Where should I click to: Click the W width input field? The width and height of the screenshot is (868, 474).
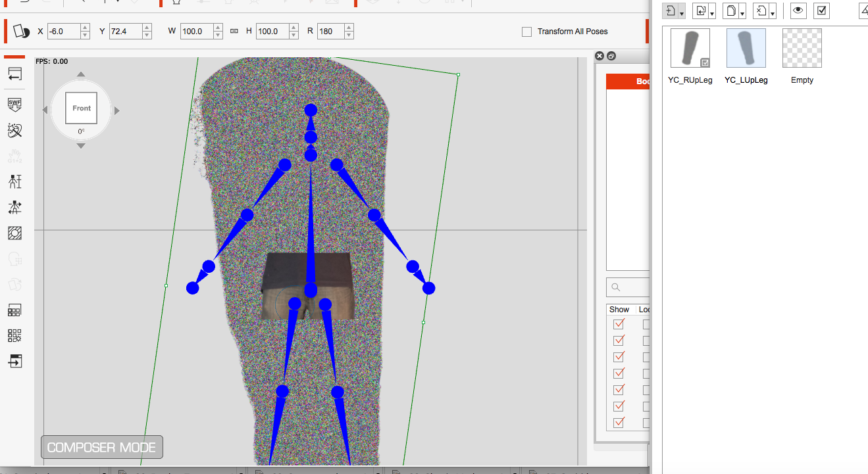click(x=197, y=32)
